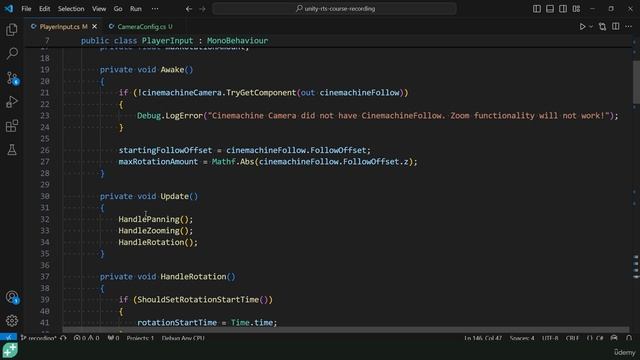Image resolution: width=640 pixels, height=360 pixels.
Task: Open the notifications bell
Action: pos(629,338)
